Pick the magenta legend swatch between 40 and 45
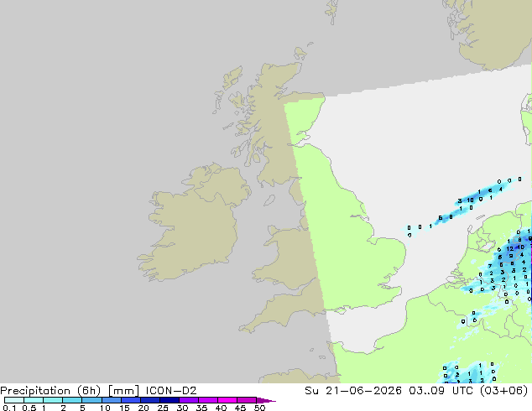 point(227,400)
